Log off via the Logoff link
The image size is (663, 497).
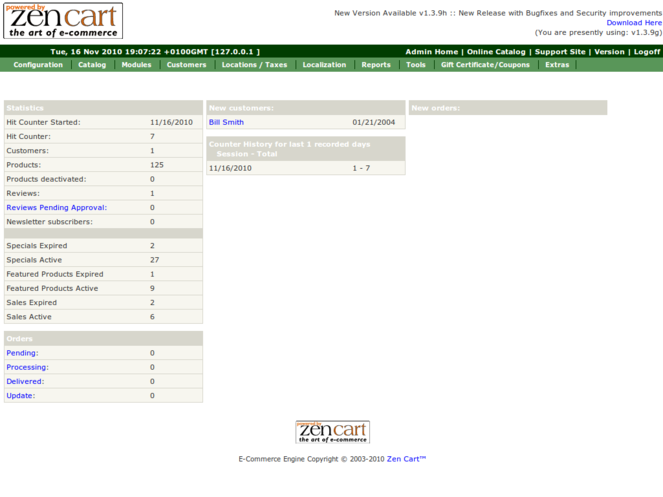[646, 51]
